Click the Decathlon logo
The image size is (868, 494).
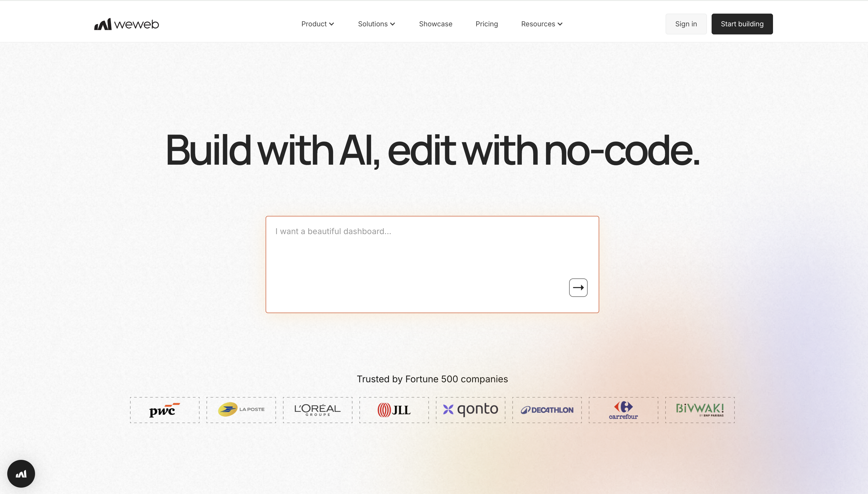coord(547,410)
